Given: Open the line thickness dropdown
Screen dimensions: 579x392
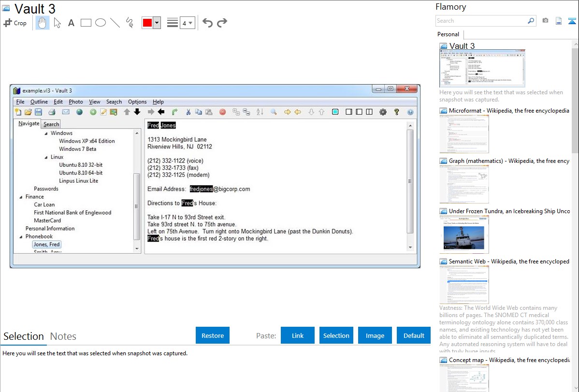Looking at the screenshot, I should tap(187, 23).
